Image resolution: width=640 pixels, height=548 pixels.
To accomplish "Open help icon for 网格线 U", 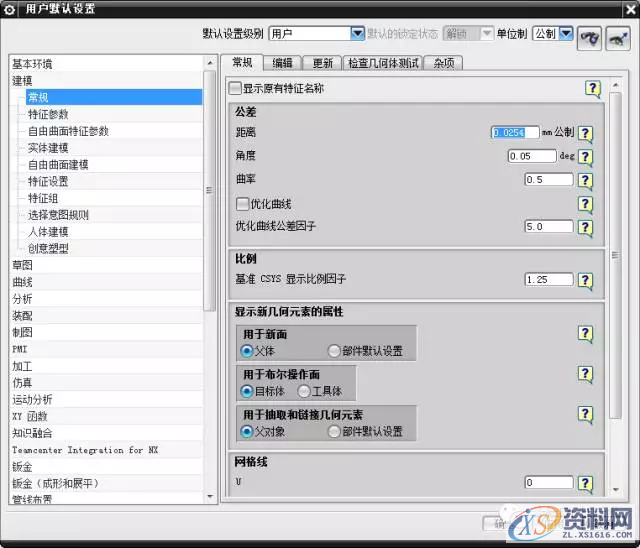I will pos(585,483).
